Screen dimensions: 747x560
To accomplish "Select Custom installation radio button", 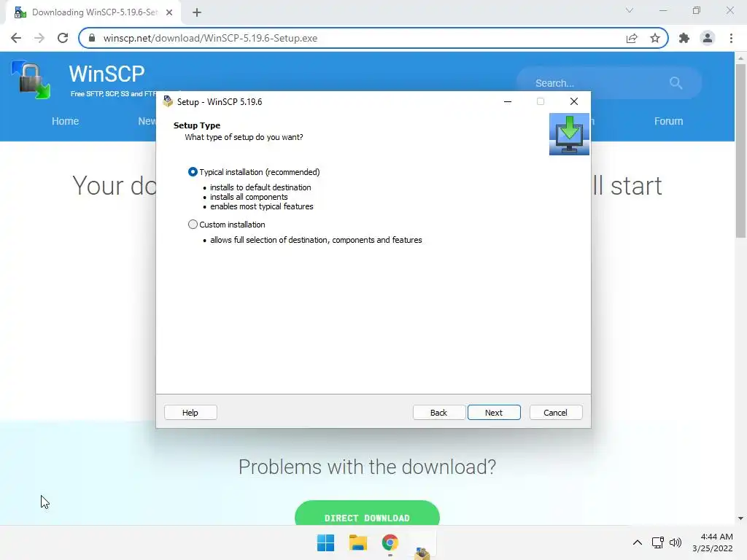I will pyautogui.click(x=193, y=225).
